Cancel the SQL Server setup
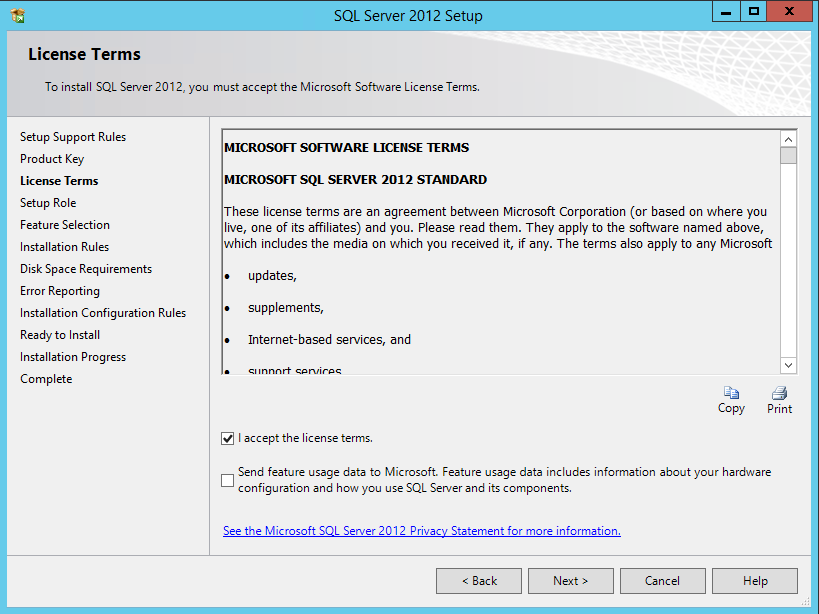819x614 pixels. pyautogui.click(x=662, y=581)
